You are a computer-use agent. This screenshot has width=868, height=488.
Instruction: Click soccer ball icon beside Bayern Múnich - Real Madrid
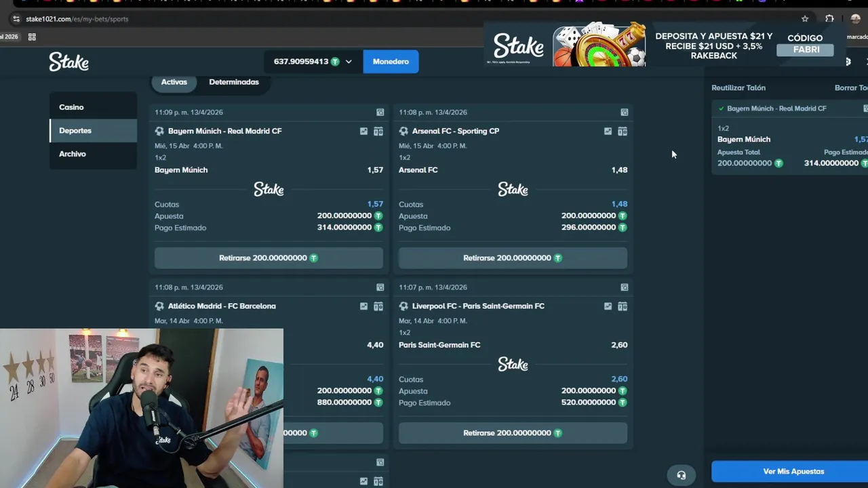click(x=159, y=131)
